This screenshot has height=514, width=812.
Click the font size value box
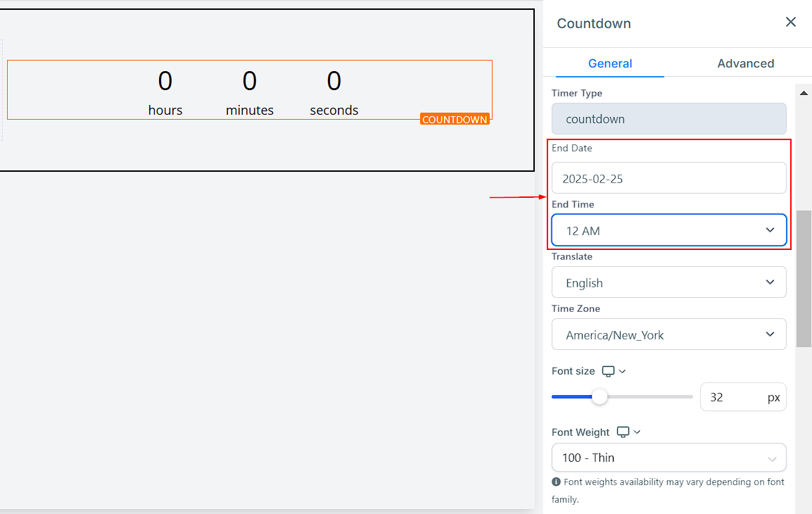point(732,397)
